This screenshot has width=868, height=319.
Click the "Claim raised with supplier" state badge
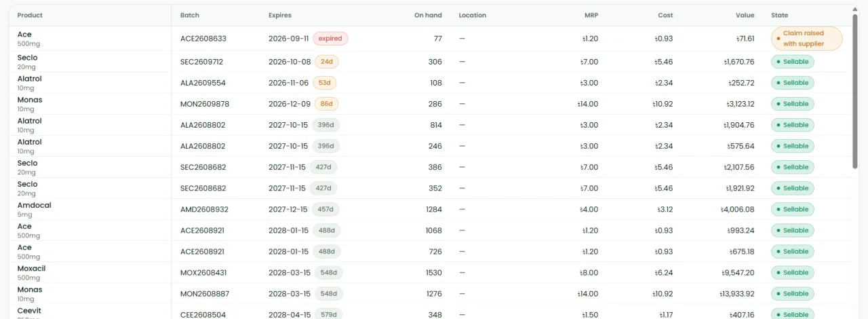click(x=806, y=39)
